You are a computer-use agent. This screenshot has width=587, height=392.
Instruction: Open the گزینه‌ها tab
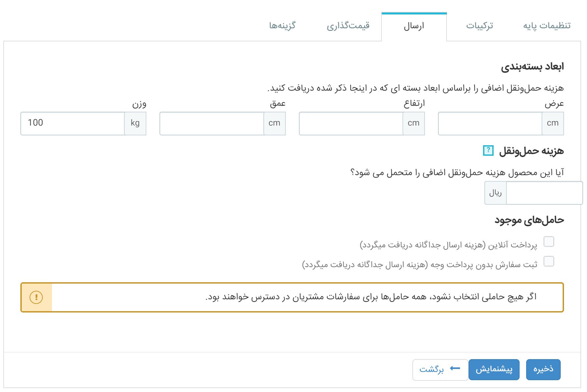[282, 26]
